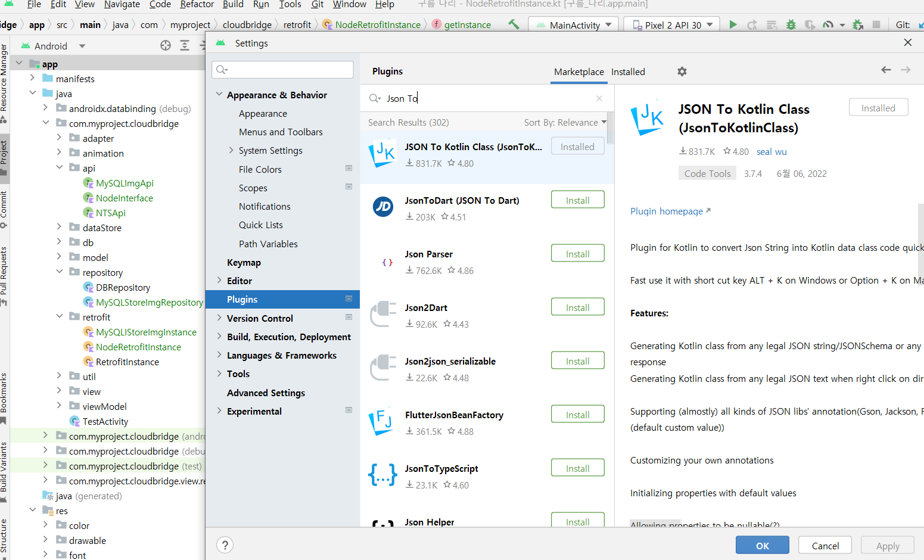Screen dimensions: 924x560
Task: Expand Build, Execution, Deployment group
Action: coord(219,336)
